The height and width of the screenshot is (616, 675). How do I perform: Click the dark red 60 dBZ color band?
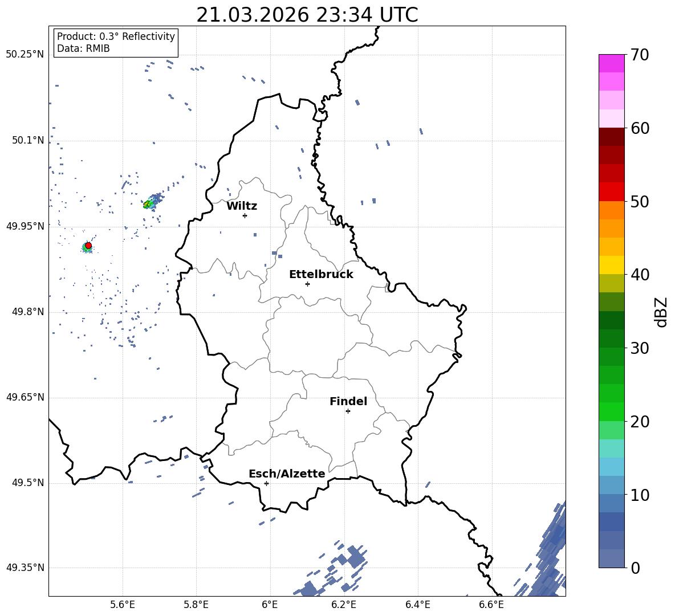(x=611, y=137)
